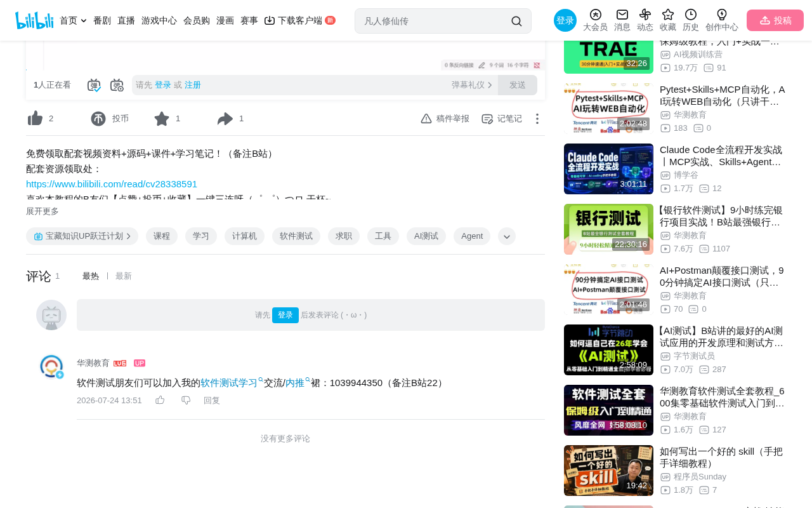Image resolution: width=812 pixels, height=508 pixels.
Task: Open Pytest+Skills+MCP自动化 video title
Action: [x=723, y=95]
